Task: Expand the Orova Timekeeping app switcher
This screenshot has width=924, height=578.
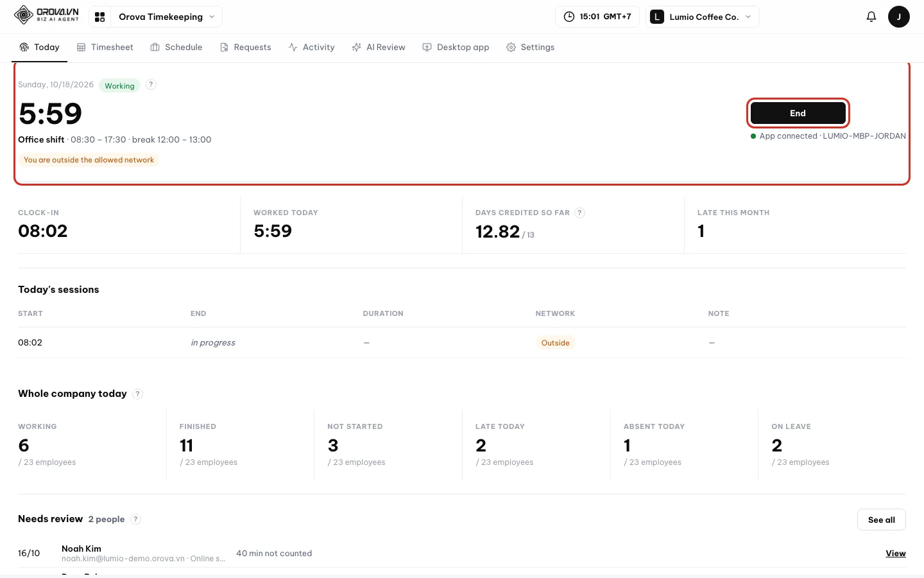Action: tap(166, 17)
